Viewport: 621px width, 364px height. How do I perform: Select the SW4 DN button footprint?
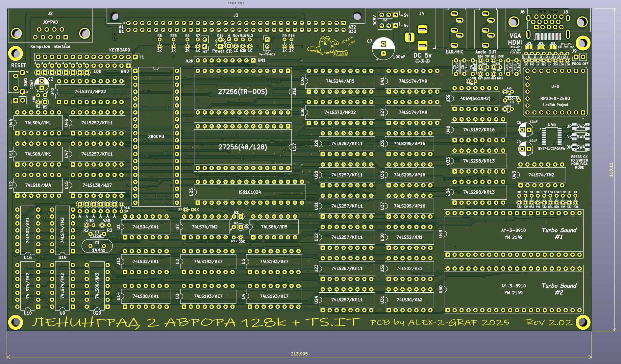click(581, 147)
